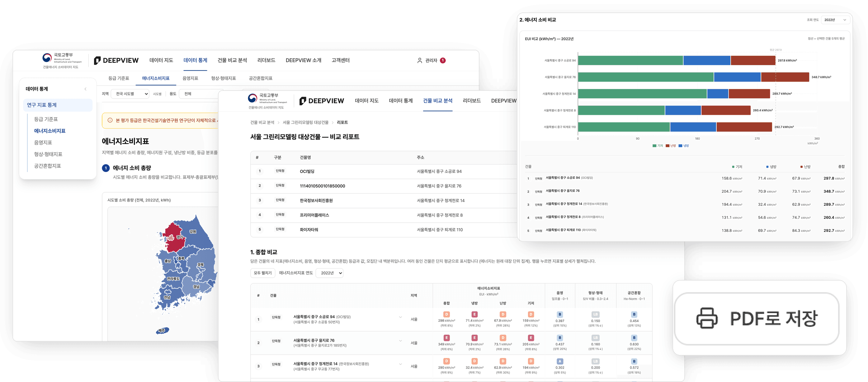
Task: Switch to the 음영지표 sub-tab
Action: [190, 78]
